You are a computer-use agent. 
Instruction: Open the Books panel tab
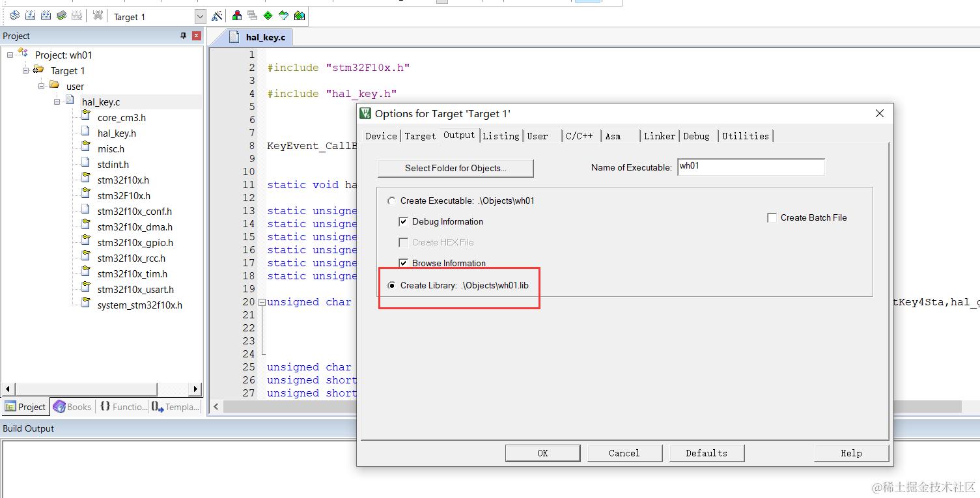72,407
